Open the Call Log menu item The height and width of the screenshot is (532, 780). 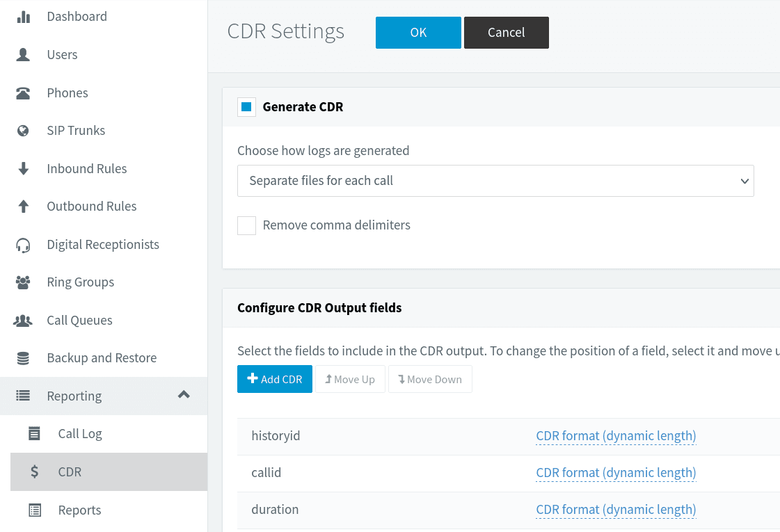coord(80,434)
